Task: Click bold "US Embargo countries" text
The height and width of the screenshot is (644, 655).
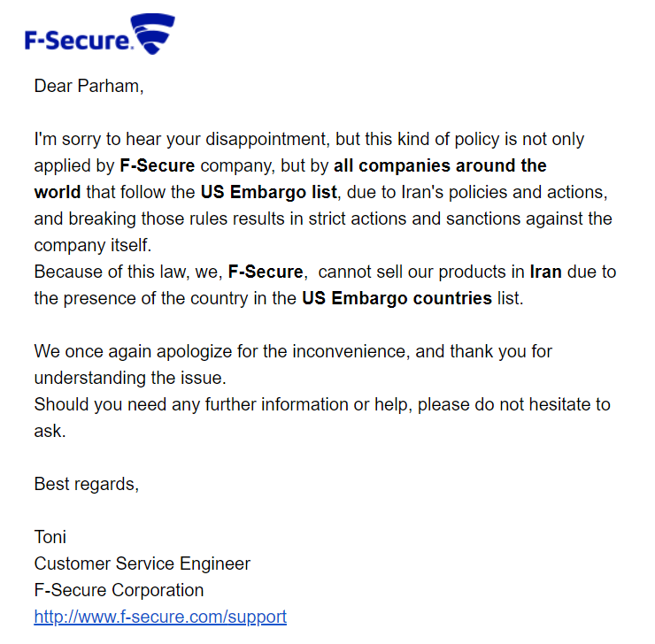Action: [397, 298]
